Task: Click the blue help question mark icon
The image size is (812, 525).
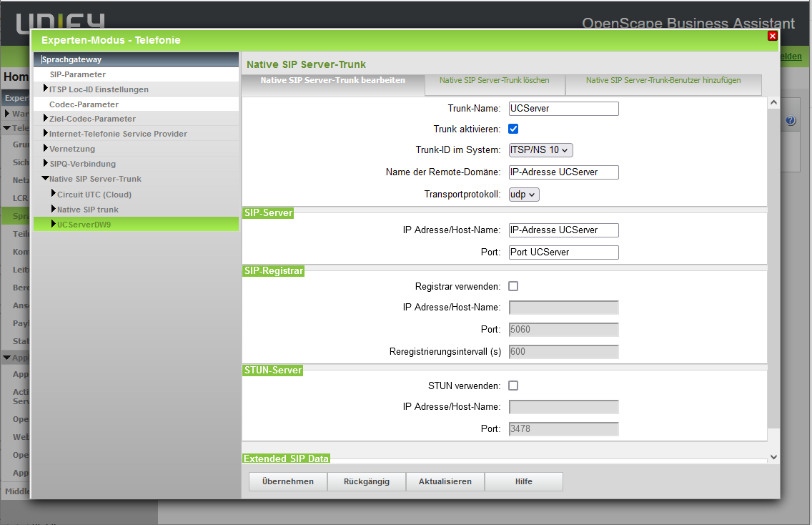Action: pyautogui.click(x=790, y=121)
